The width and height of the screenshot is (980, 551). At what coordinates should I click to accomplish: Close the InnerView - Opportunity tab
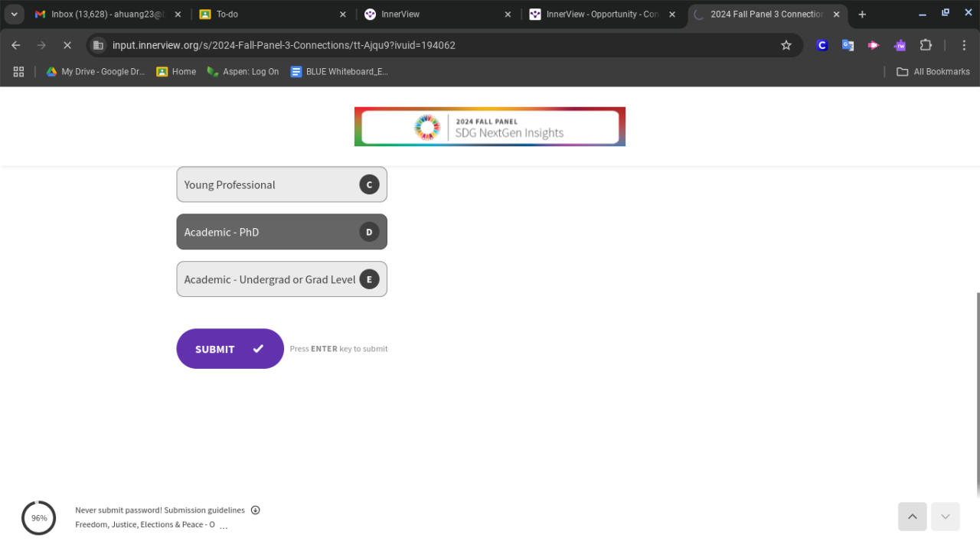tap(672, 15)
